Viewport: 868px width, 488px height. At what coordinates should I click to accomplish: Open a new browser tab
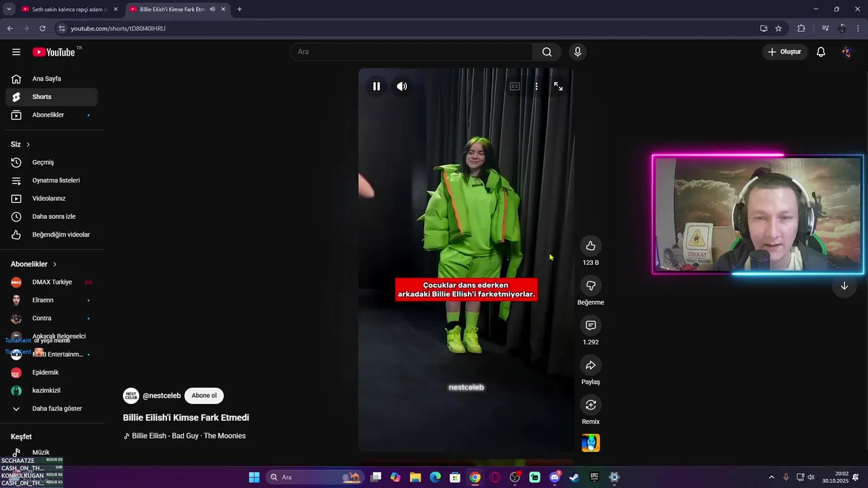[x=239, y=9]
